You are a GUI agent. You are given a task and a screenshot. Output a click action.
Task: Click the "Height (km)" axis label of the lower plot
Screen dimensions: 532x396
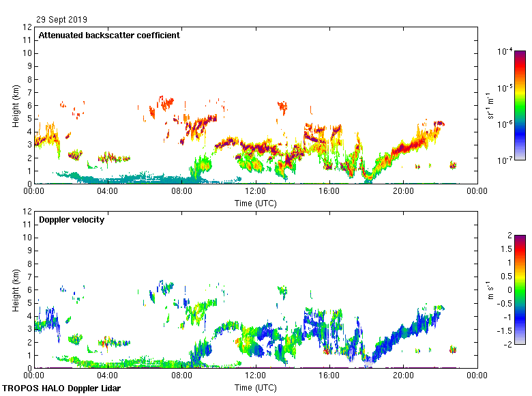[15, 289]
